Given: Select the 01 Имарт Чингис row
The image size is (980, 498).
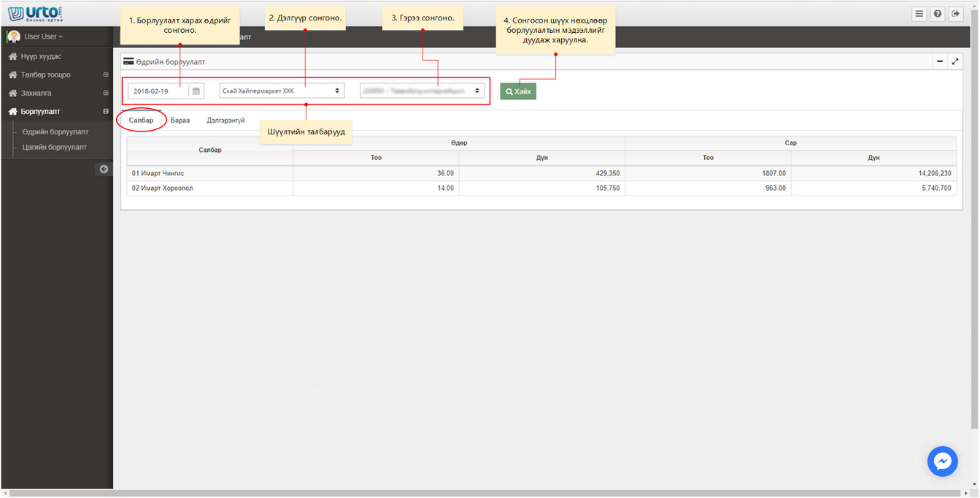Looking at the screenshot, I should [541, 173].
